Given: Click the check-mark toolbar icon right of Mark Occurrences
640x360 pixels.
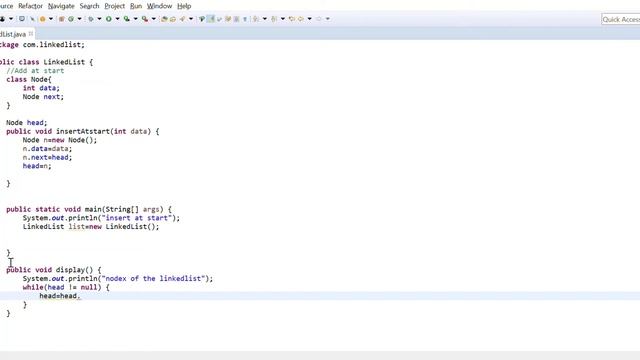Looking at the screenshot, I should 219,19.
